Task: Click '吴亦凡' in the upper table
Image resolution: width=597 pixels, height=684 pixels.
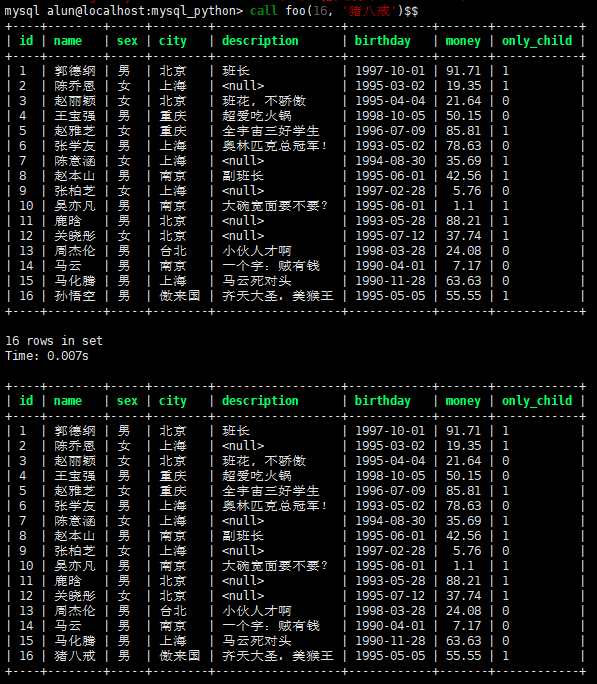Action: pyautogui.click(x=75, y=206)
